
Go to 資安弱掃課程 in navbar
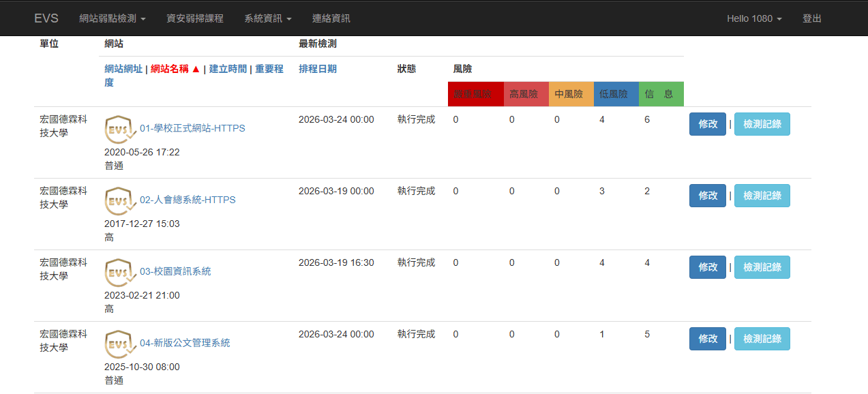coord(195,18)
